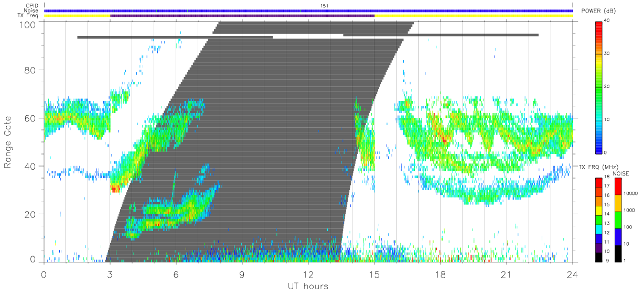The width and height of the screenshot is (644, 297).
Task: Click the "TX FRQ (MHz)" legend title
Action: point(598,167)
